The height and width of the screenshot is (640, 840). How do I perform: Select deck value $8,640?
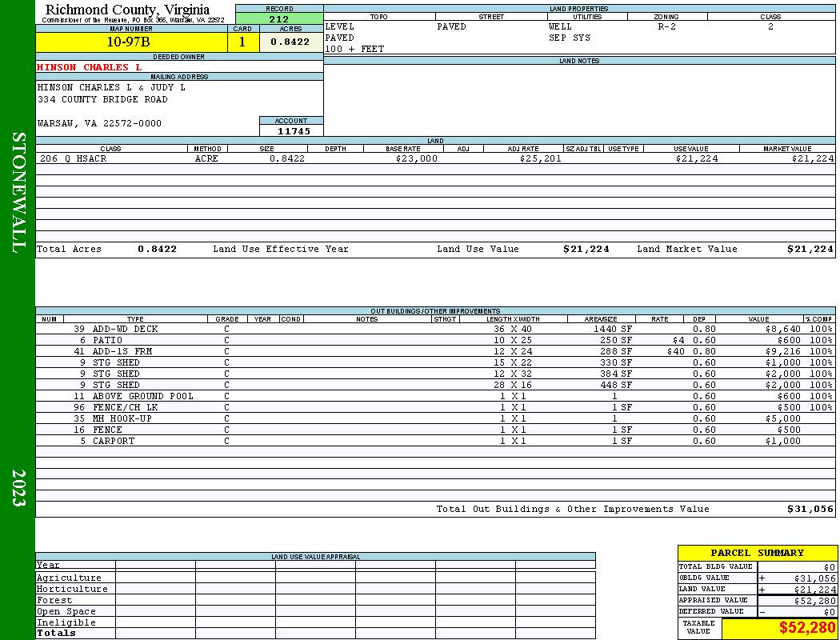click(x=782, y=329)
